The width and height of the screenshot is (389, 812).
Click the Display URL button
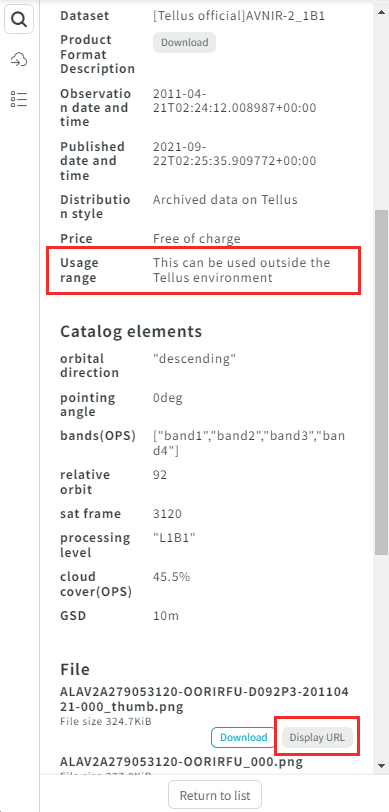point(317,737)
